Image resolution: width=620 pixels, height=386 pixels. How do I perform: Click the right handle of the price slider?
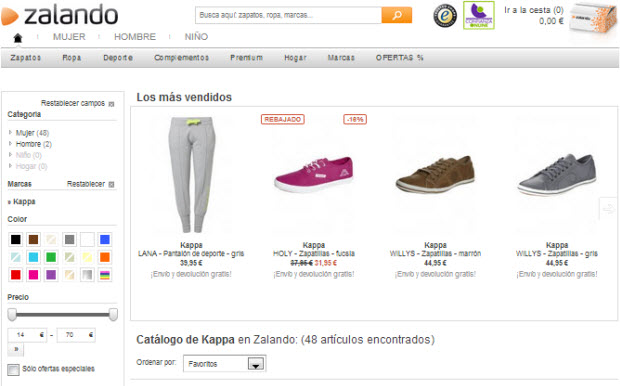pyautogui.click(x=113, y=315)
